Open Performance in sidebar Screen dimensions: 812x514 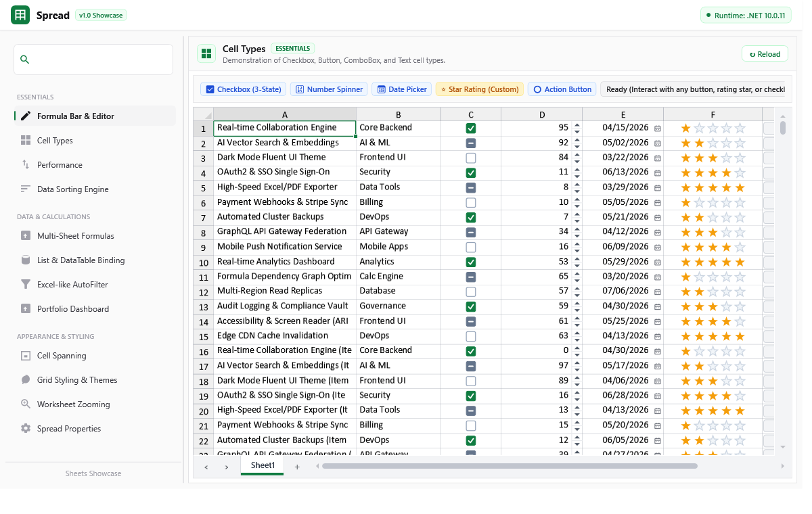point(95,164)
